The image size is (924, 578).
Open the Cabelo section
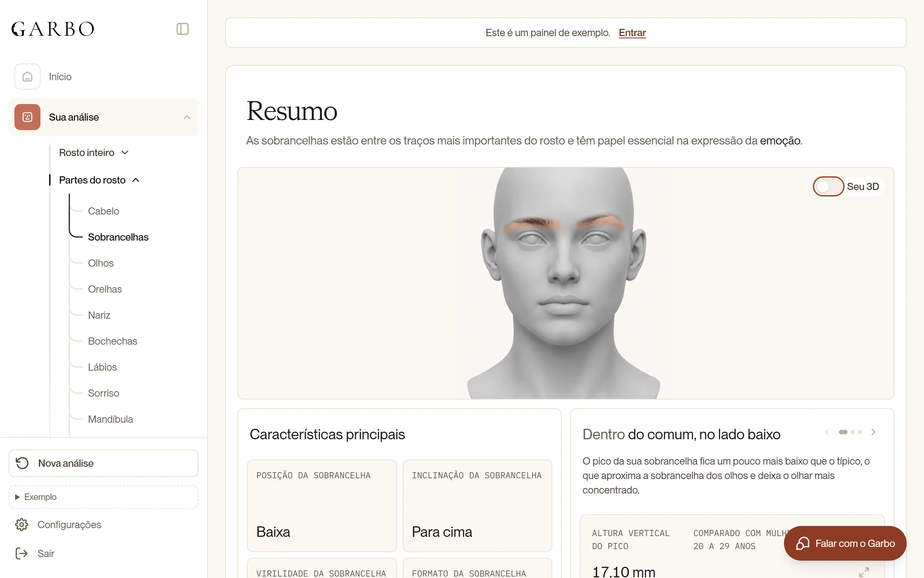pyautogui.click(x=104, y=211)
